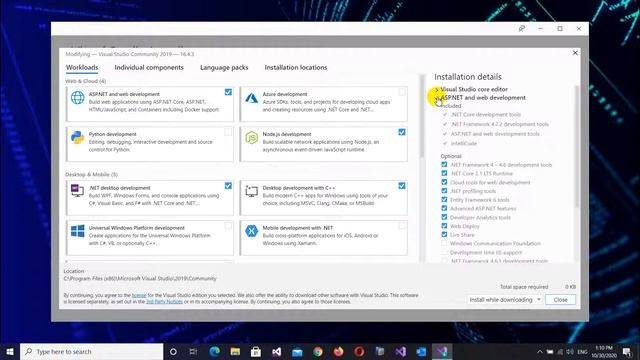This screenshot has width=640, height=360.
Task: Uncheck Developer Analytics tools option
Action: tap(444, 217)
